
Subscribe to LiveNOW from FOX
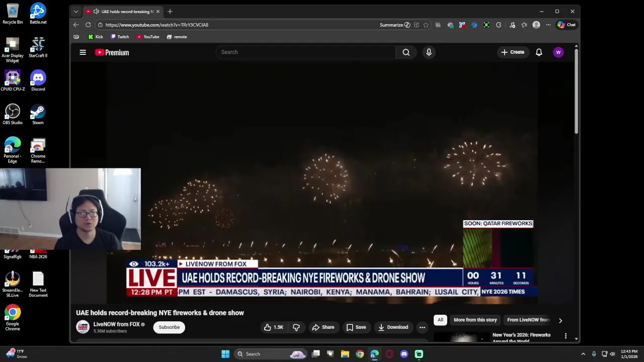(x=169, y=327)
